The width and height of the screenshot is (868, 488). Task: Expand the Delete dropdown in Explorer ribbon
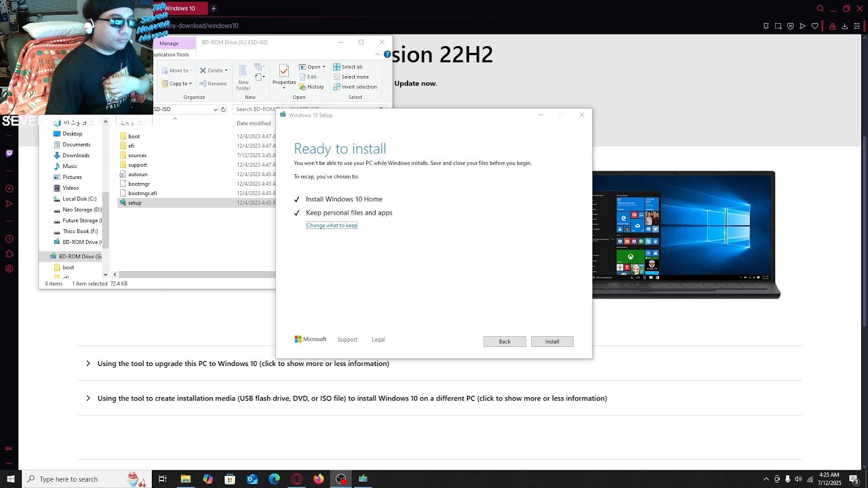226,70
